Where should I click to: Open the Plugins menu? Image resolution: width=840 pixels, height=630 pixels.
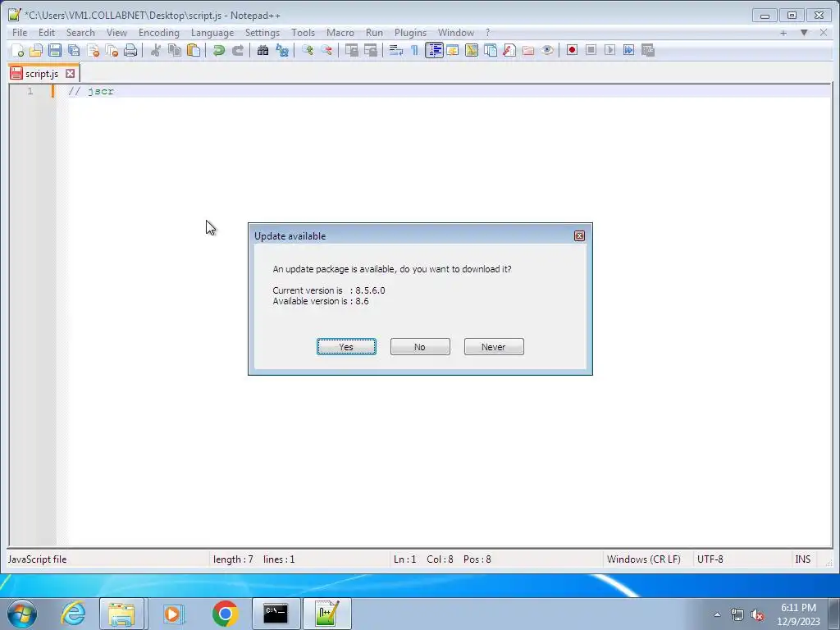coord(410,33)
